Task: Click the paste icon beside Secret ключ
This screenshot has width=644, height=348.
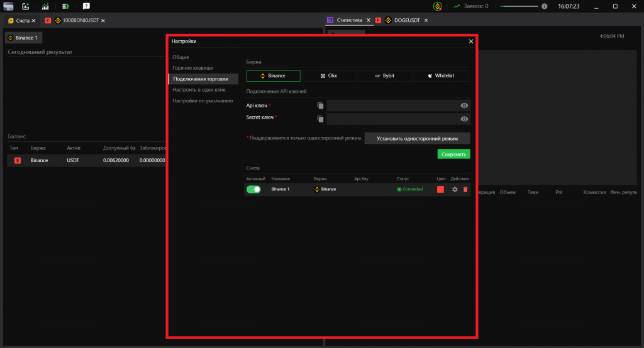Action: click(x=320, y=119)
